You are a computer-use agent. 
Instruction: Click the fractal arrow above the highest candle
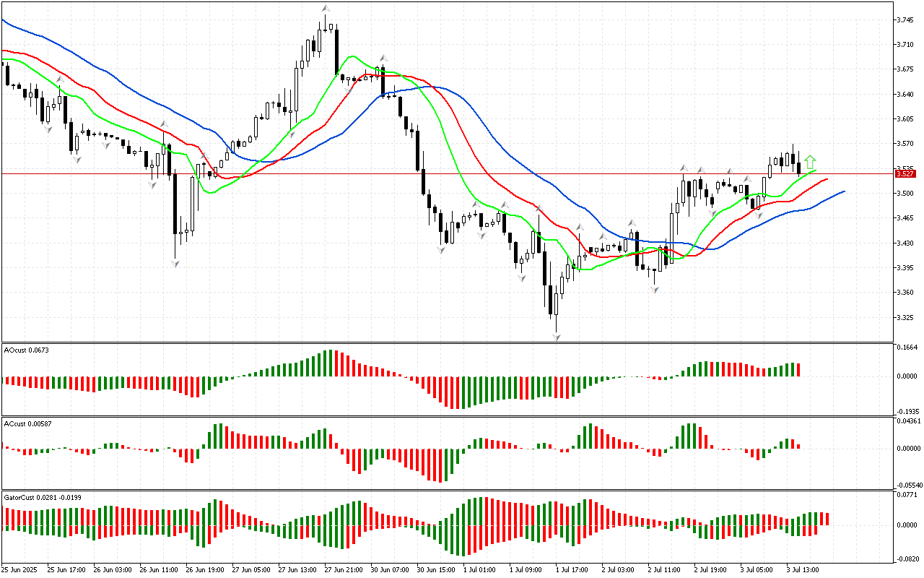326,9
